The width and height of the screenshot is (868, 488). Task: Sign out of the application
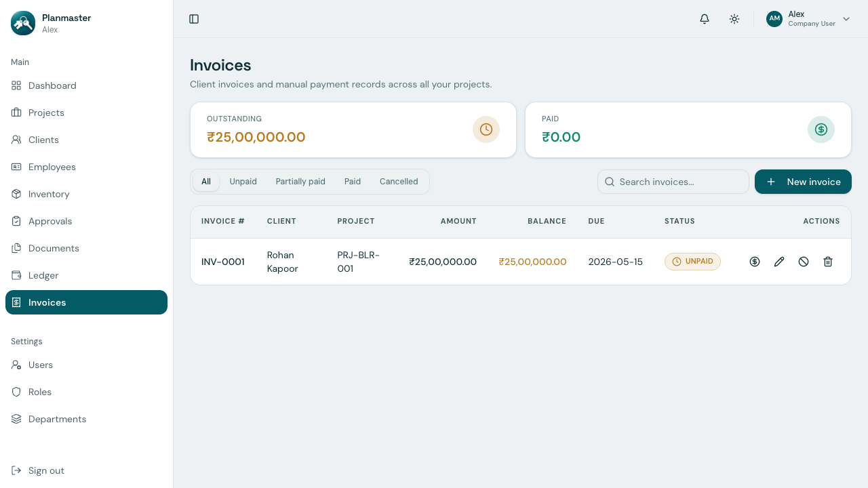[x=86, y=470]
